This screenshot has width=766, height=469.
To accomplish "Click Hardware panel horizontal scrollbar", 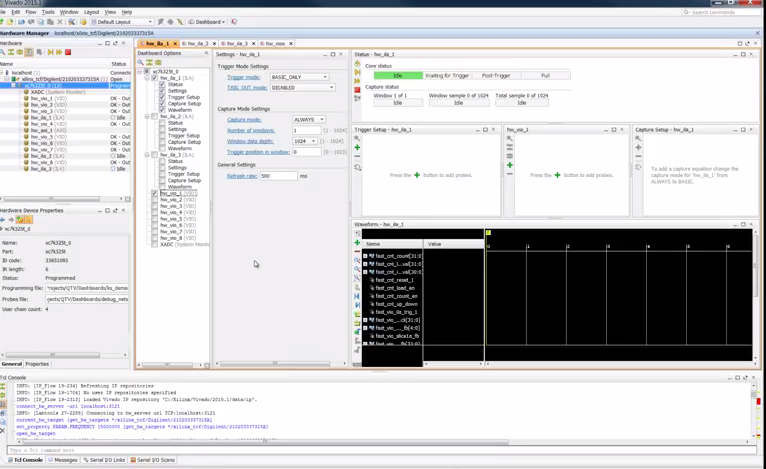I will click(x=51, y=199).
